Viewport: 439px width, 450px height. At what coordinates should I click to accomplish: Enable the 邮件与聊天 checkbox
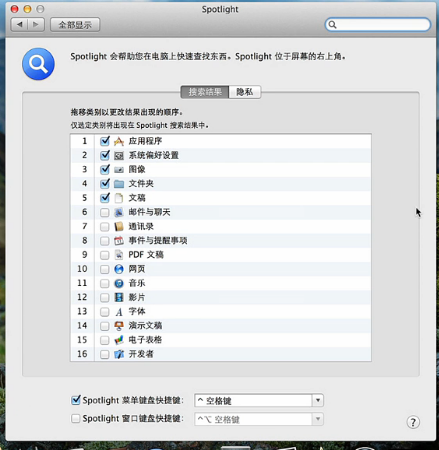coord(105,212)
